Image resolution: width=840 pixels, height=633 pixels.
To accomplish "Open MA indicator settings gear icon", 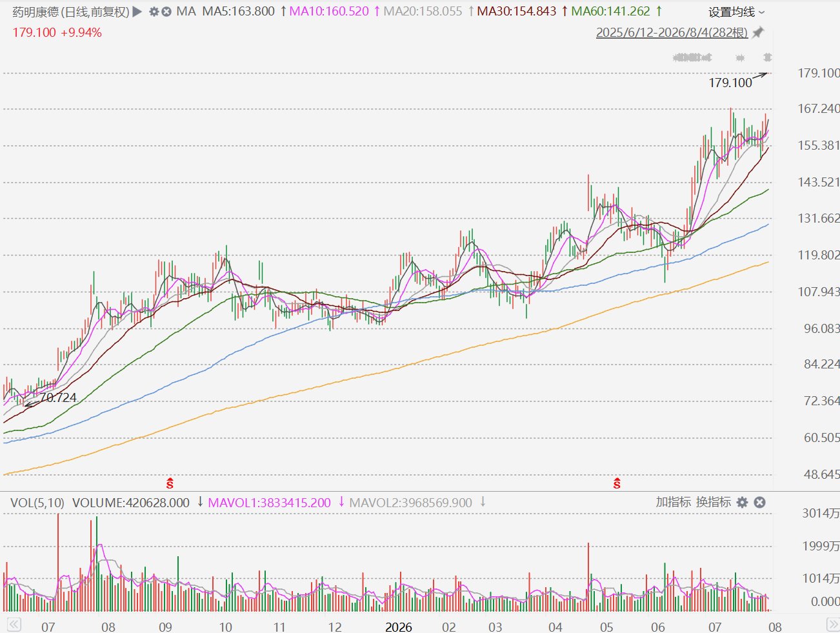I will point(154,12).
